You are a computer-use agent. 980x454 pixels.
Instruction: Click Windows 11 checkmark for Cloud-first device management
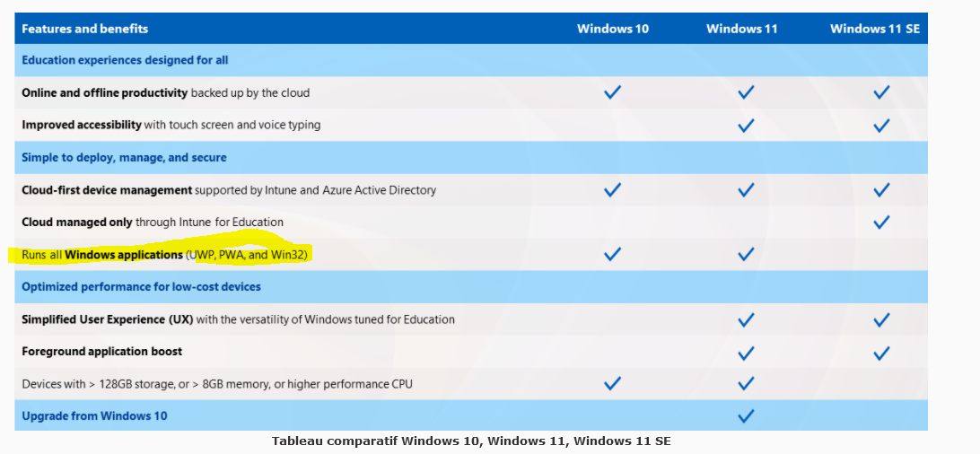coord(746,190)
